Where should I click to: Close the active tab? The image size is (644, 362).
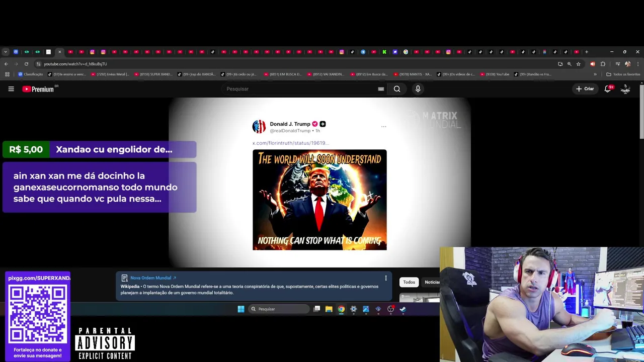[59, 52]
